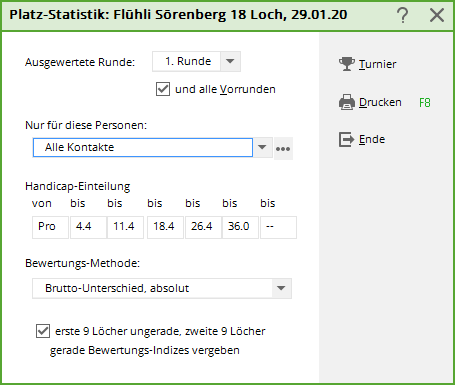Close the Platz-Statistik dialog
Viewport: 455px width, 385px height.
click(x=437, y=15)
